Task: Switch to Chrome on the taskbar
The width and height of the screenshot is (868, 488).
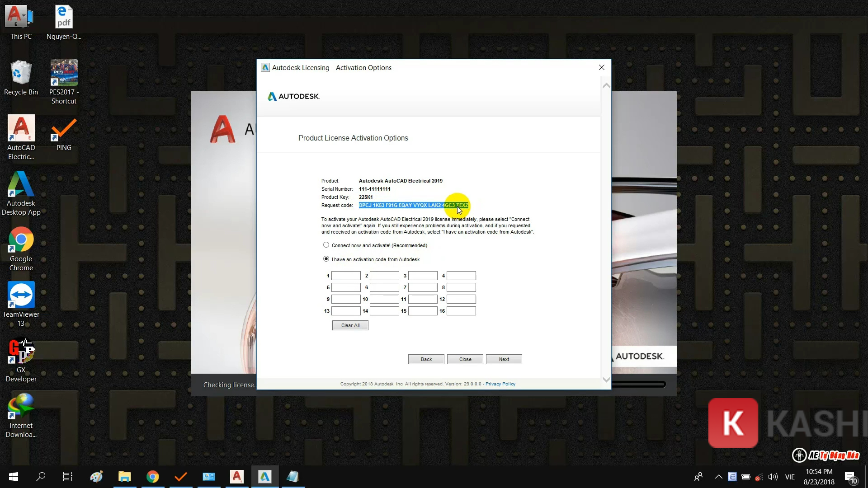Action: (x=153, y=477)
